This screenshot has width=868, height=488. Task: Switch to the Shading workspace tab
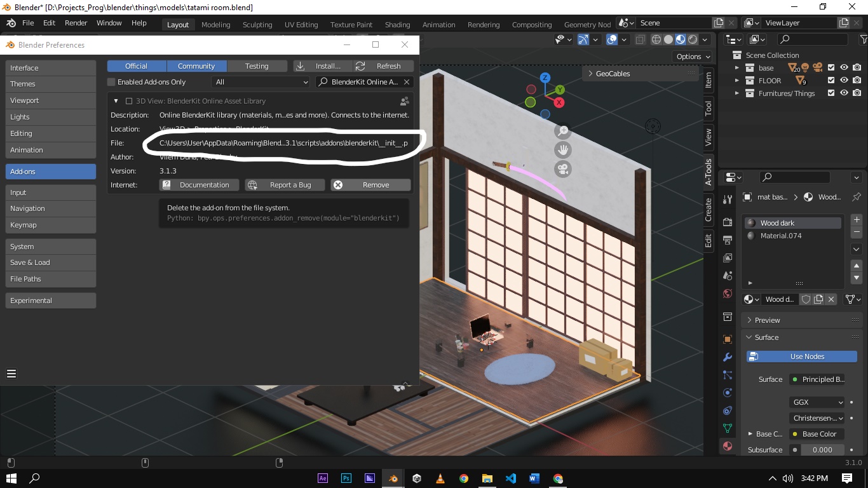(x=397, y=25)
